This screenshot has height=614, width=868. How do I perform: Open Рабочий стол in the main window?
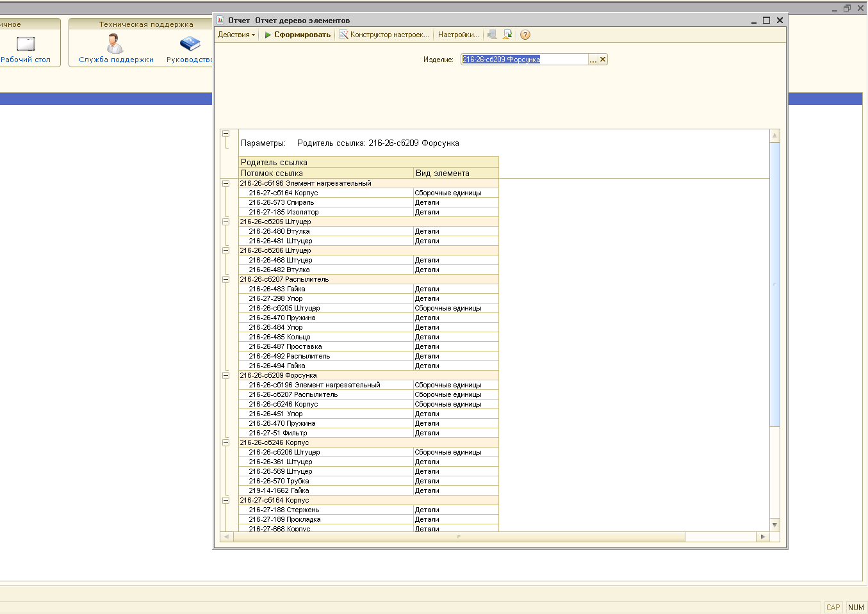click(x=26, y=48)
